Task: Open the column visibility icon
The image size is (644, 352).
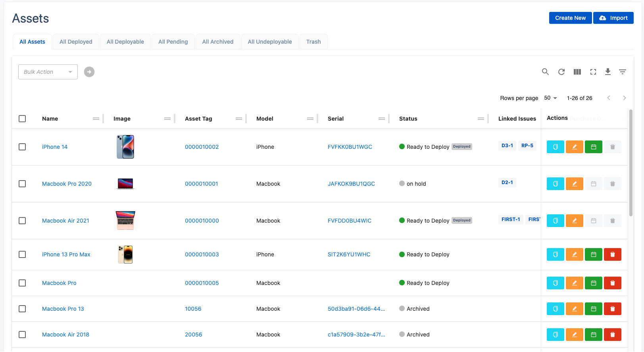Action: (x=577, y=72)
